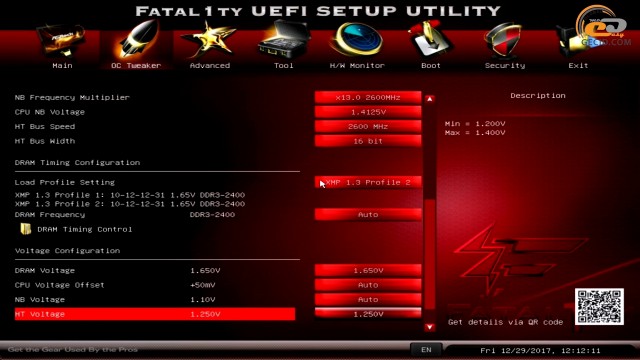Select the CPU Voltage Offset label
The width and height of the screenshot is (640, 360).
(x=60, y=285)
